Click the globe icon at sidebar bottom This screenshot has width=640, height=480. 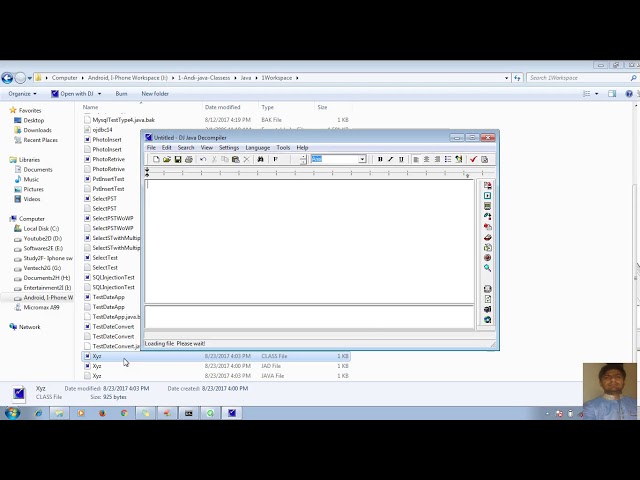[487, 320]
